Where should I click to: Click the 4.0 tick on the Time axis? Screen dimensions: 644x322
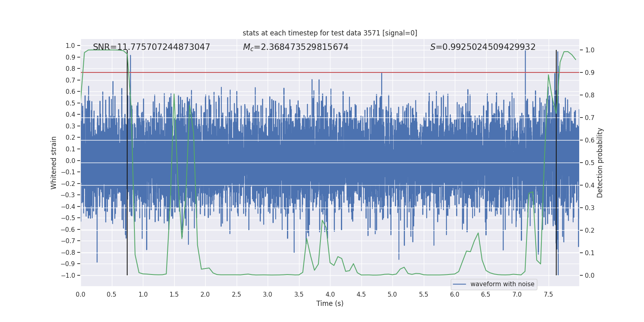click(330, 294)
